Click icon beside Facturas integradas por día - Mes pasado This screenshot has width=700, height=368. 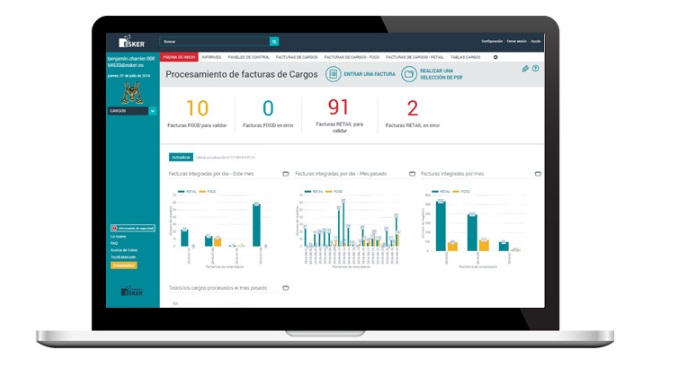pos(412,174)
